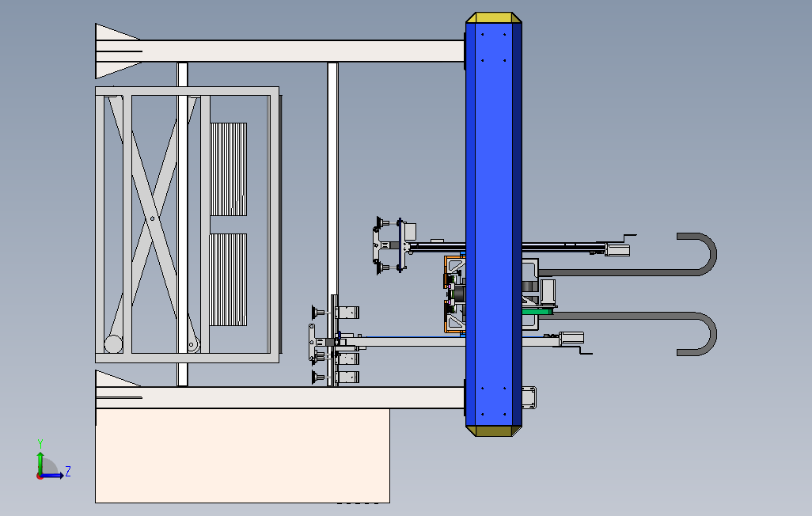This screenshot has height=516, width=812.
Task: Click the green Y axis of the triad
Action: pos(40,462)
